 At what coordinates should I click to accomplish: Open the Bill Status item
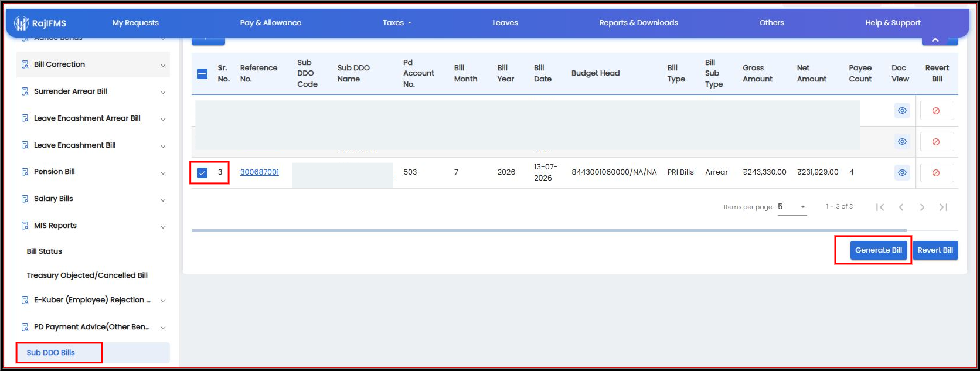tap(45, 251)
